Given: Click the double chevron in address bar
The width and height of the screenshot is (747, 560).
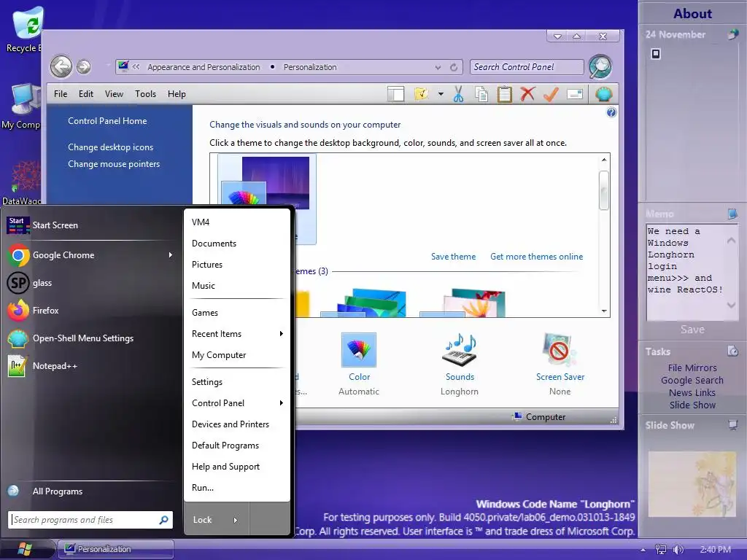Looking at the screenshot, I should 136,66.
